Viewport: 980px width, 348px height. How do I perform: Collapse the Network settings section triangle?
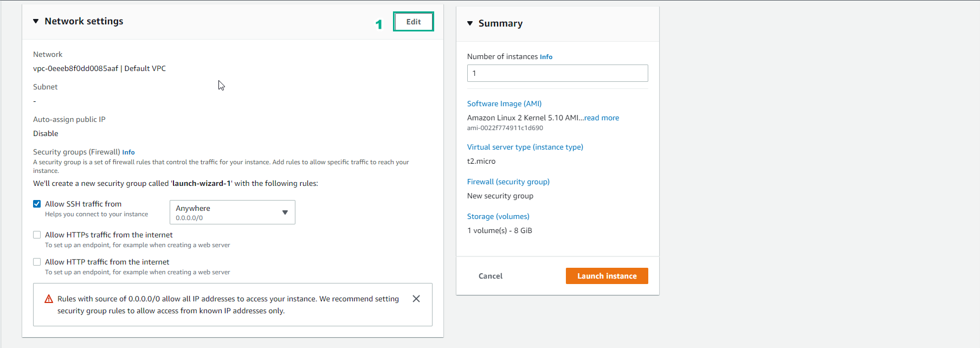(x=36, y=21)
